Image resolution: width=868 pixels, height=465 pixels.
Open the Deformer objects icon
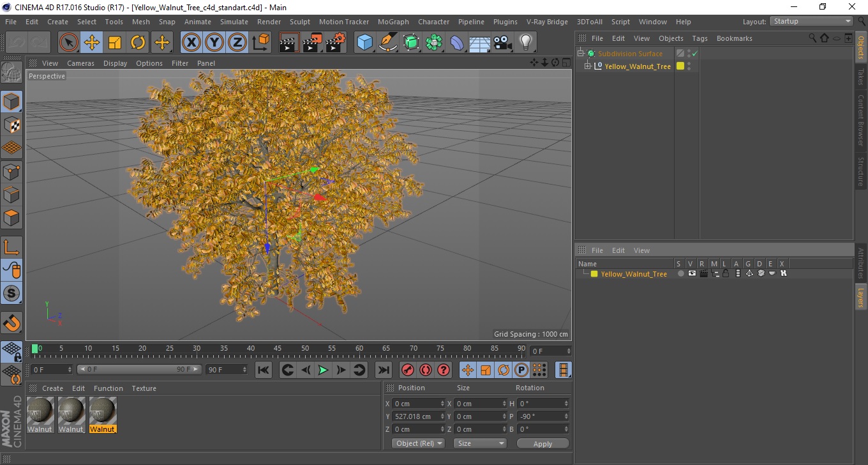(457, 43)
